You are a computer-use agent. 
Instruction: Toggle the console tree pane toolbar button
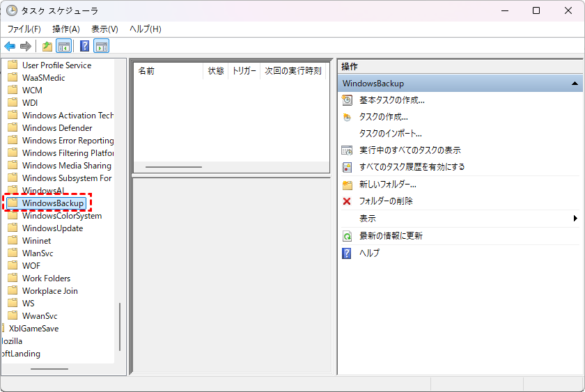[63, 47]
